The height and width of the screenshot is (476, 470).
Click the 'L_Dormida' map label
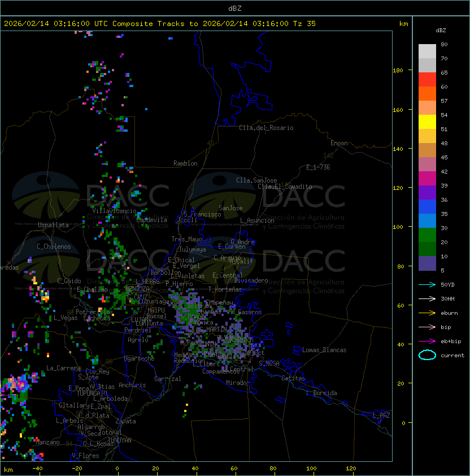321,393
